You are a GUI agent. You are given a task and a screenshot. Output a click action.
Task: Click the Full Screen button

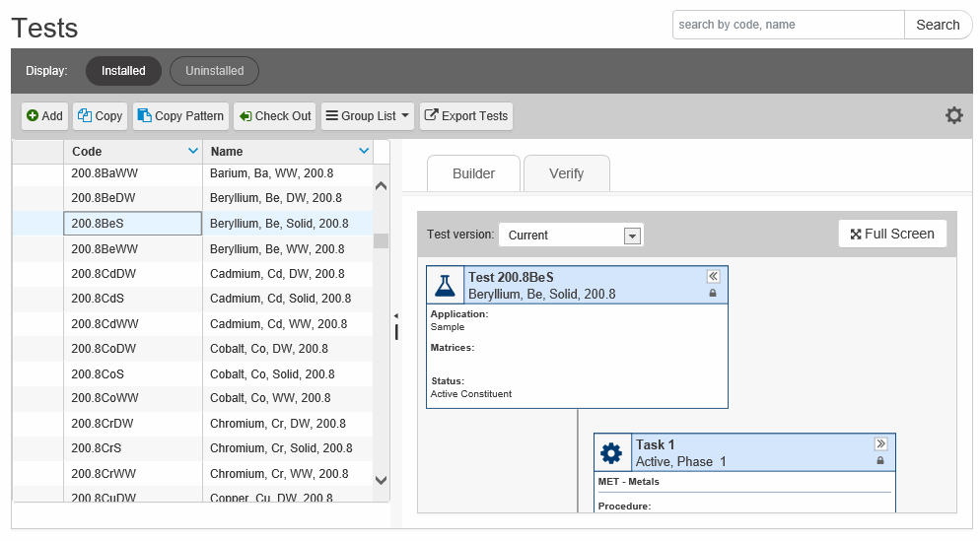click(x=892, y=234)
